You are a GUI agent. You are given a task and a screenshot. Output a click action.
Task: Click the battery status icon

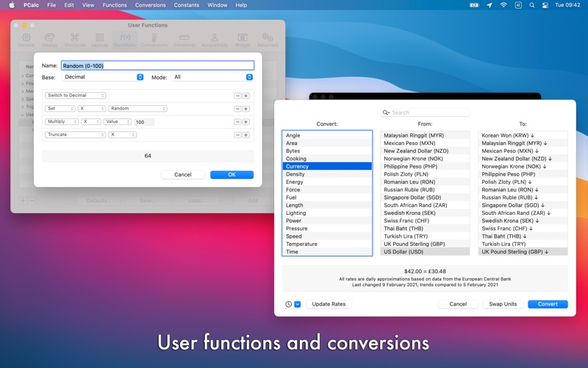click(474, 5)
